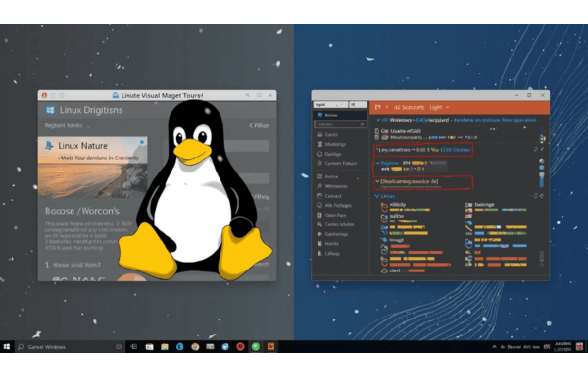This screenshot has width=588, height=392.
Task: Toggle the checkbox beside Mesitoenperts
Action: click(x=377, y=137)
